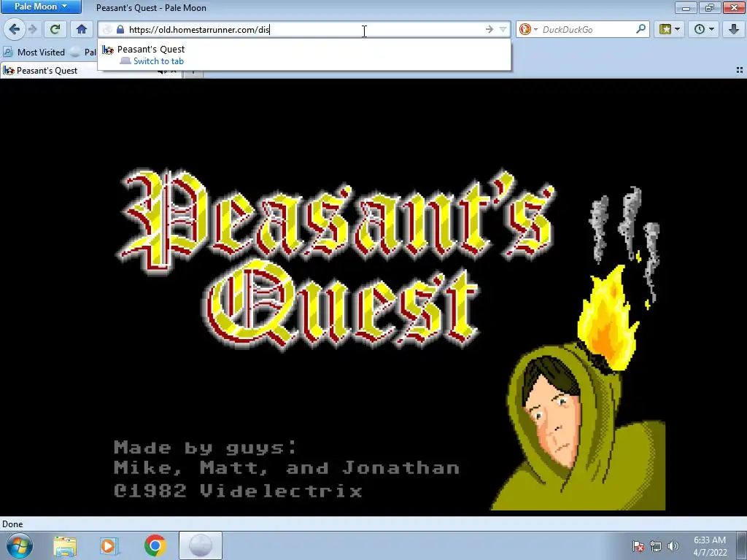Click the Done status bar text

(x=12, y=524)
